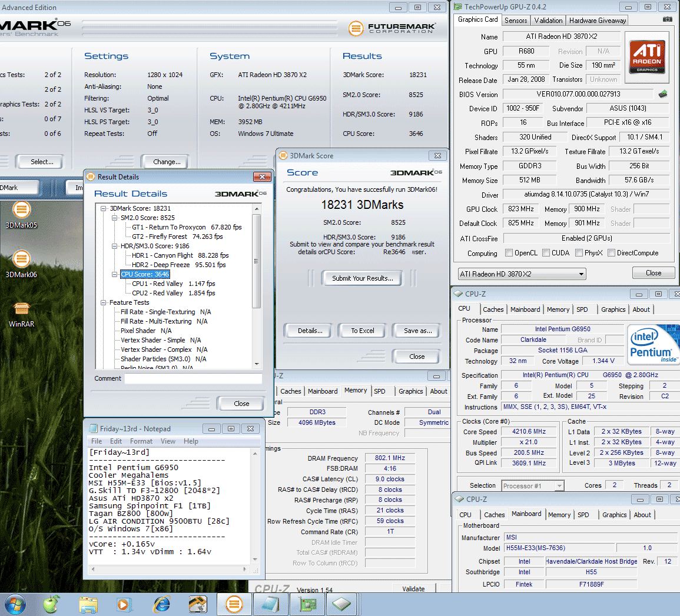Open the WinRAR desktop icon
Image resolution: width=680 pixels, height=616 pixels.
(x=21, y=309)
